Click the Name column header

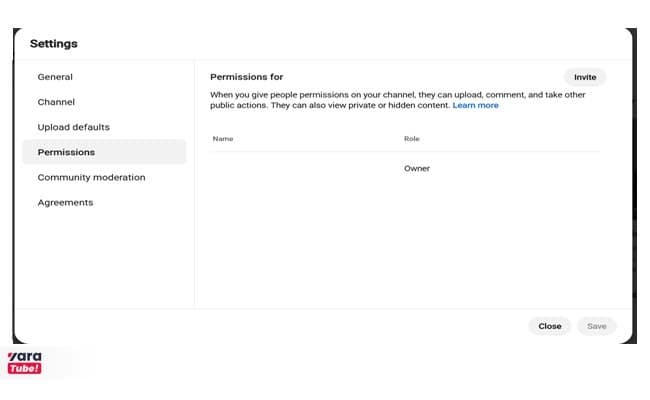223,139
